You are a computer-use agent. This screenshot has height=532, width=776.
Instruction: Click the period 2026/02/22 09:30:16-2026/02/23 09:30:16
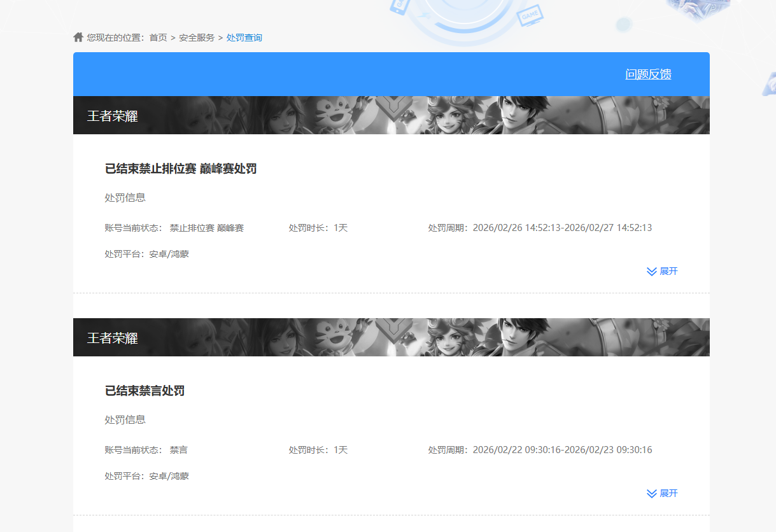click(x=562, y=450)
